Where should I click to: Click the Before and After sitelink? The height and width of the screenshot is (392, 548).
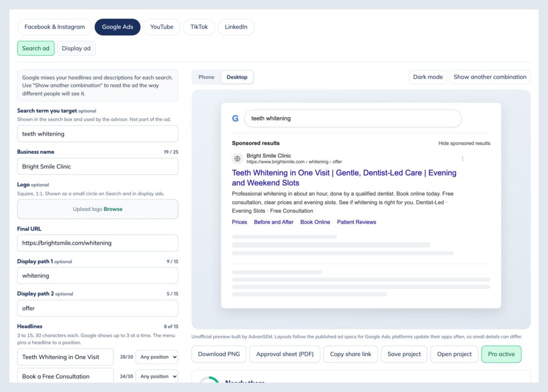273,222
